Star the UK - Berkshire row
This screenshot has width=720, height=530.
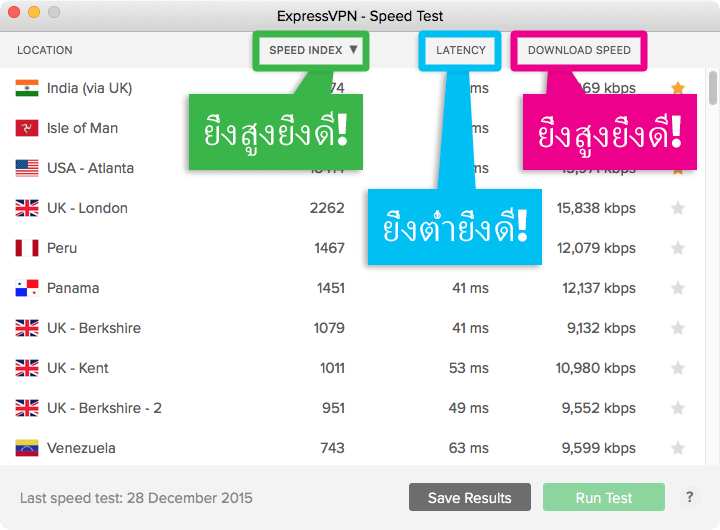[x=678, y=328]
